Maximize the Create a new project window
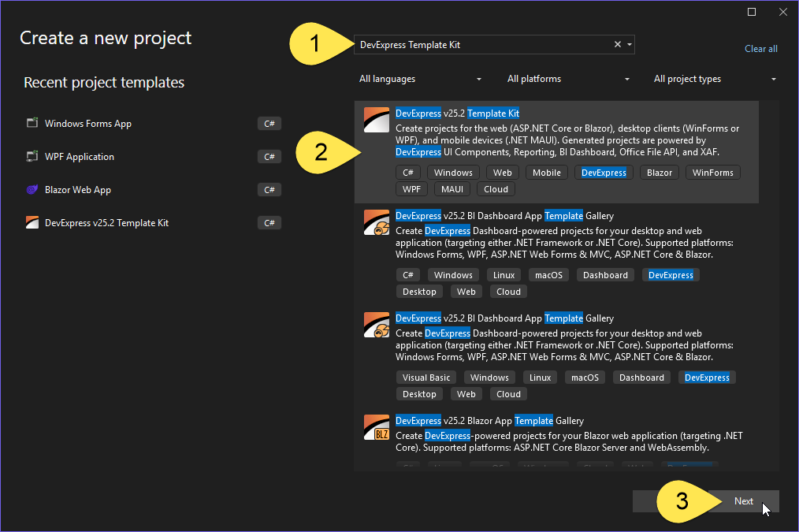This screenshot has width=799, height=532. click(x=752, y=12)
